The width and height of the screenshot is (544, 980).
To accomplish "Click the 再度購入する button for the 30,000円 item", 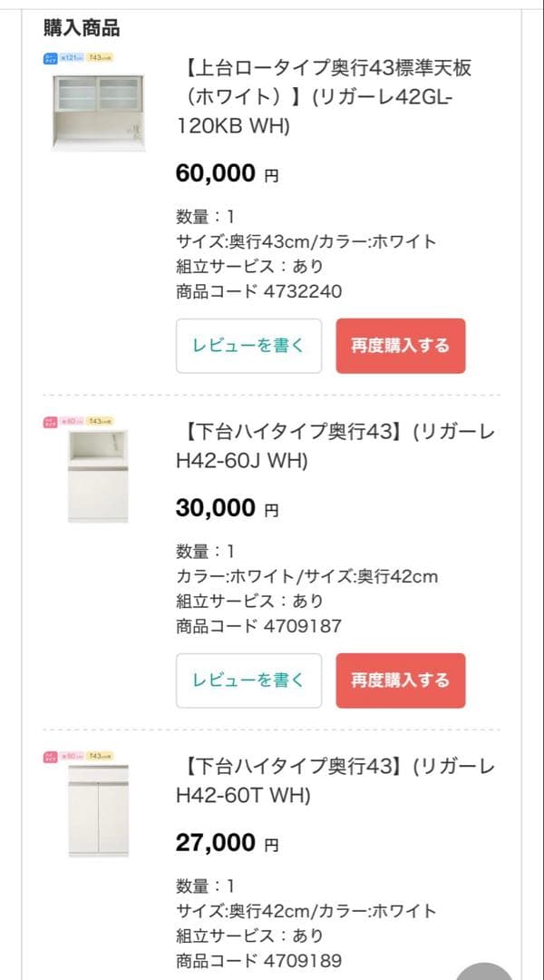I will click(402, 681).
